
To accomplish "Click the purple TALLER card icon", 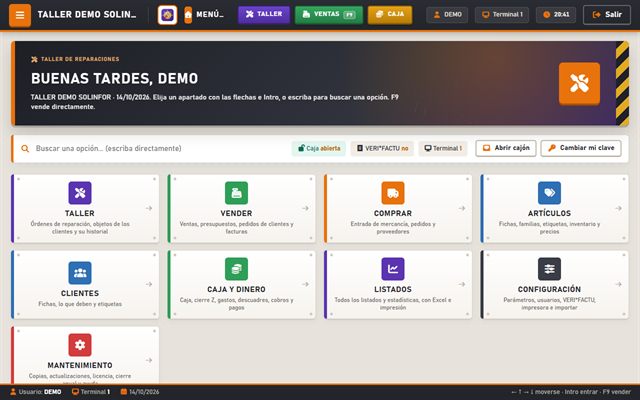I will click(80, 193).
